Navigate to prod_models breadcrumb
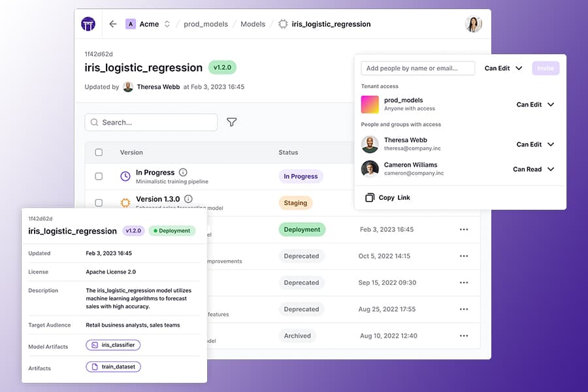Image resolution: width=588 pixels, height=392 pixels. tap(206, 24)
